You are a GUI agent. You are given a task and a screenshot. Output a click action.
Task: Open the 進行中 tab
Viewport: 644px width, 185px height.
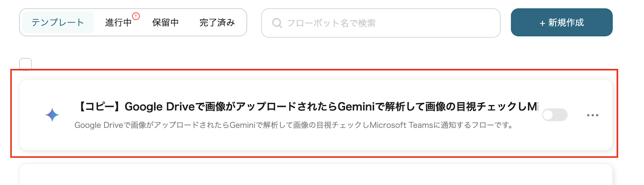coord(118,23)
